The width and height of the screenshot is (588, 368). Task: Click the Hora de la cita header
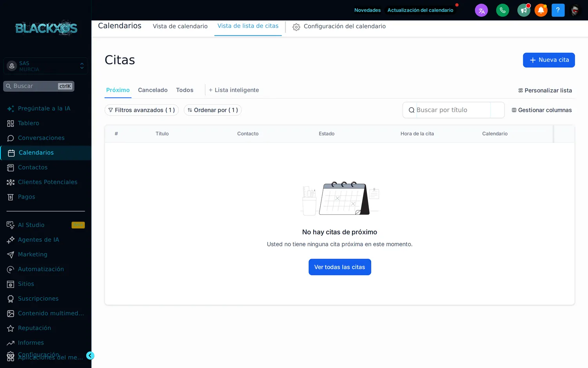pos(417,134)
